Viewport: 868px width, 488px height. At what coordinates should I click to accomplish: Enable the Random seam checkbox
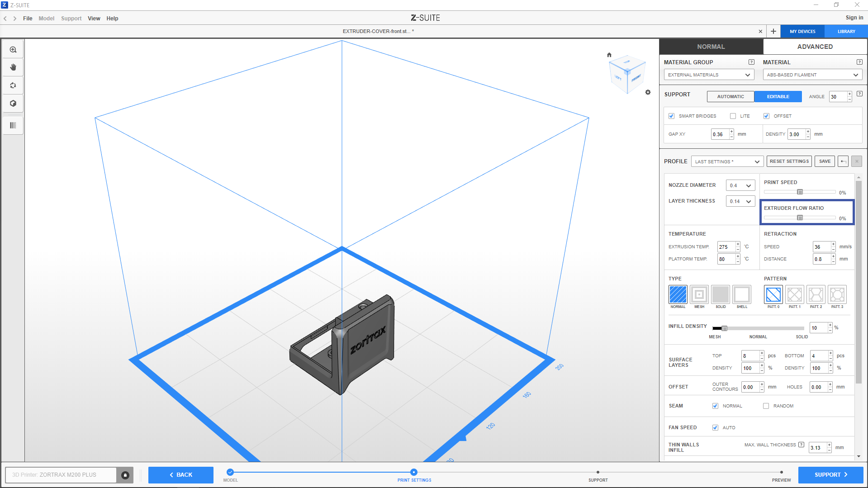tap(766, 406)
